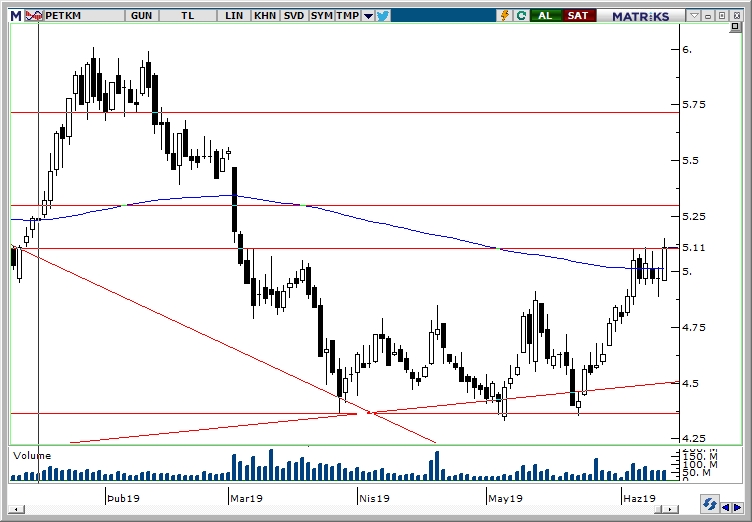Image resolution: width=752 pixels, height=522 pixels.
Task: Open the TMP template option
Action: click(348, 16)
